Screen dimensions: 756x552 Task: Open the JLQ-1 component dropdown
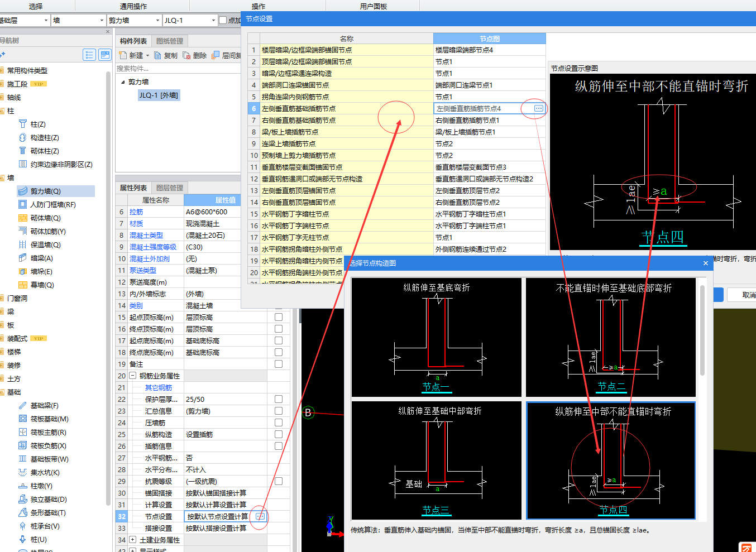pyautogui.click(x=213, y=20)
